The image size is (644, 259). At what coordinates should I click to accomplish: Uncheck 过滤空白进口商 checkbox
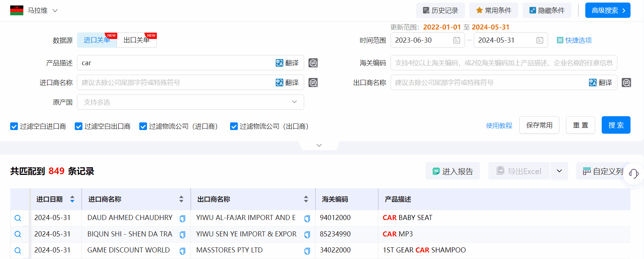pos(14,126)
